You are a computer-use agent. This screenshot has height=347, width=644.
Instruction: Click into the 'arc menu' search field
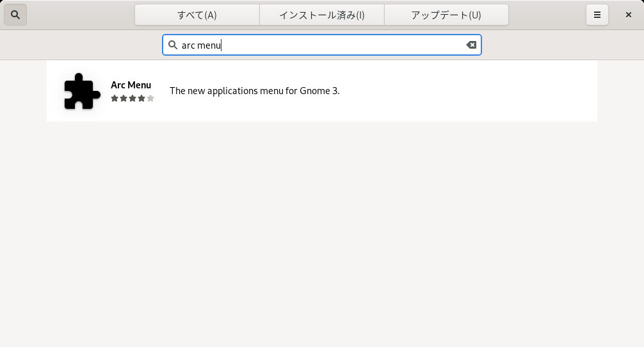coord(322,45)
